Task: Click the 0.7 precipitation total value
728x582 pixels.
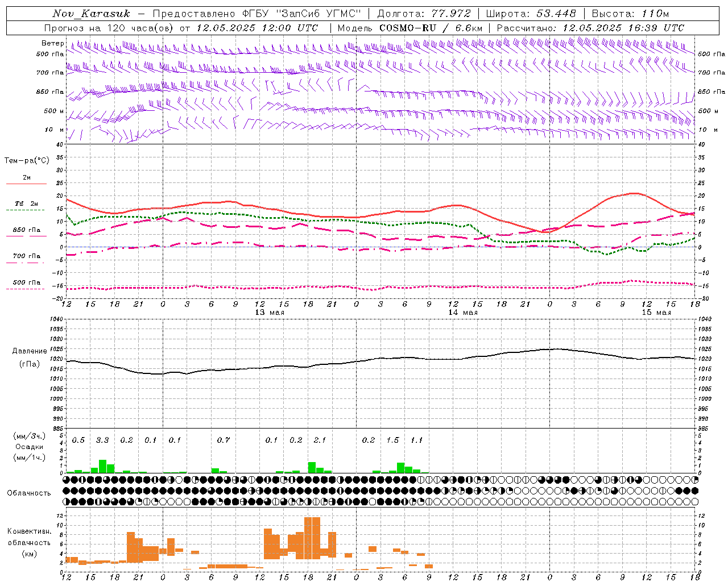Action: pos(224,440)
